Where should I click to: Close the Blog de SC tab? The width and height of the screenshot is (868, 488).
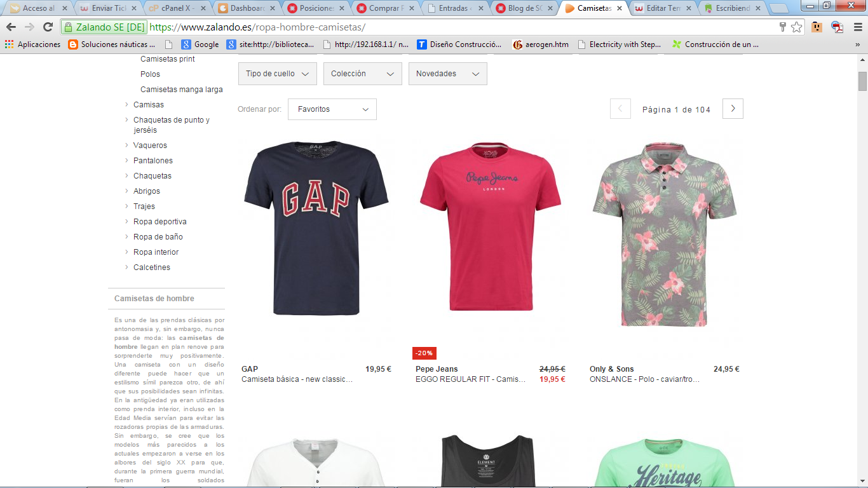click(x=550, y=8)
